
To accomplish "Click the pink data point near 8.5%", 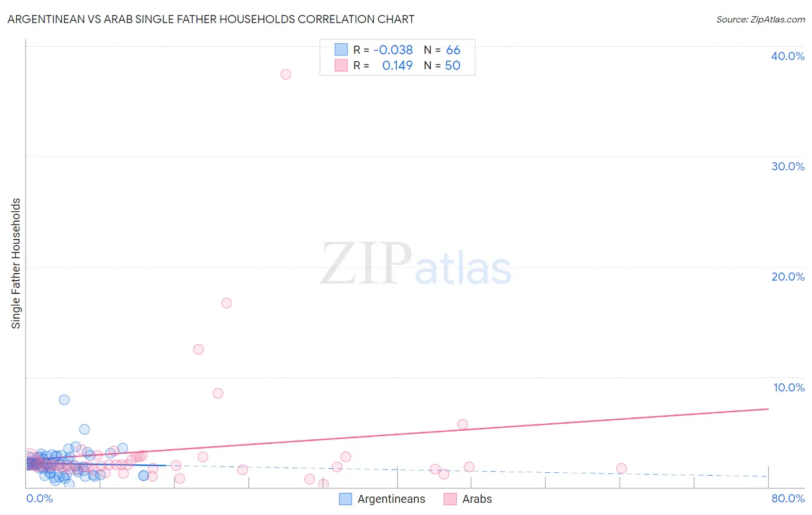I will click(x=218, y=393).
